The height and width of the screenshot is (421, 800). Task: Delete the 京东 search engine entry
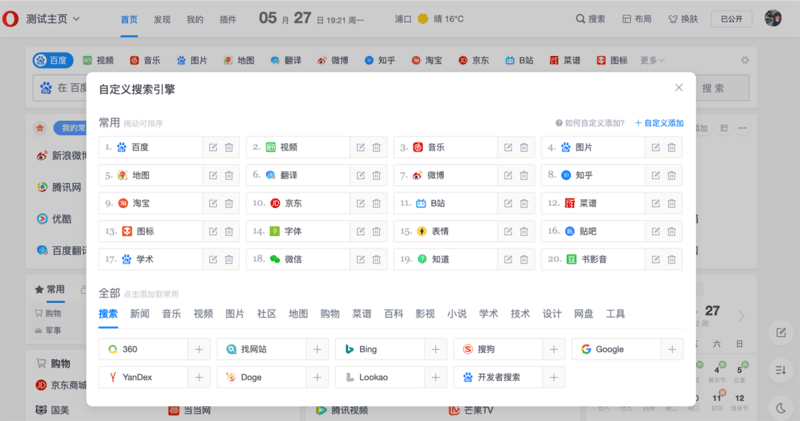[376, 203]
